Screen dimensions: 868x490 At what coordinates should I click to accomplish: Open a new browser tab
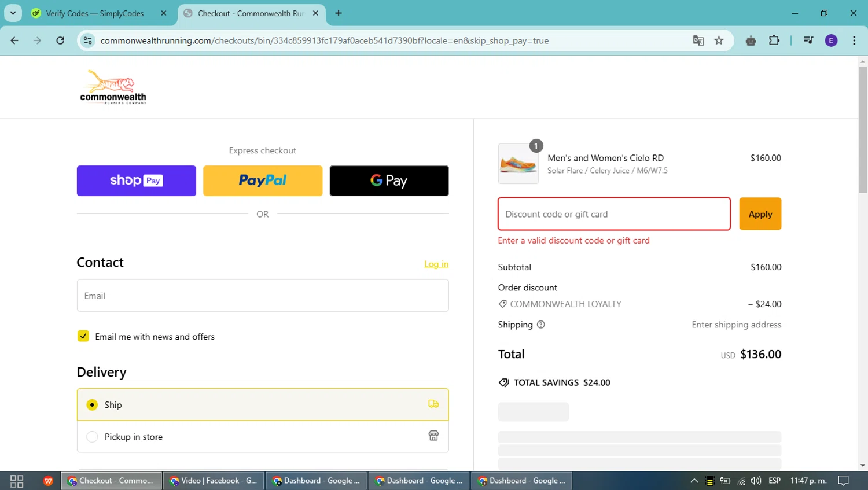tap(339, 13)
